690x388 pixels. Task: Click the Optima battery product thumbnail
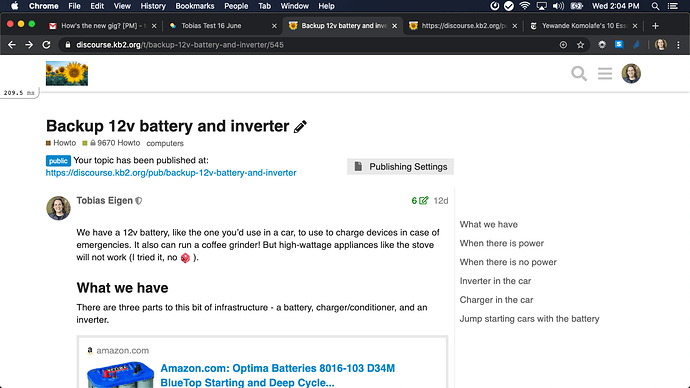tap(121, 375)
